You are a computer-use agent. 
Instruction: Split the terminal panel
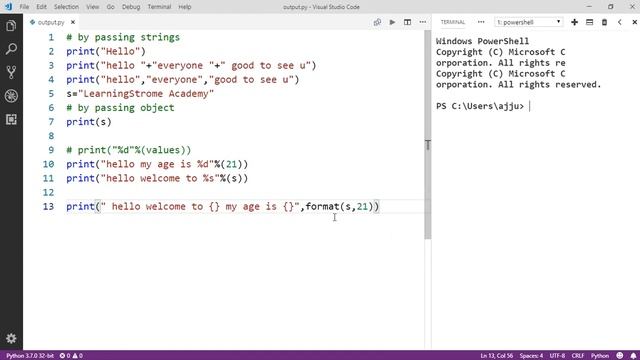pyautogui.click(x=589, y=22)
